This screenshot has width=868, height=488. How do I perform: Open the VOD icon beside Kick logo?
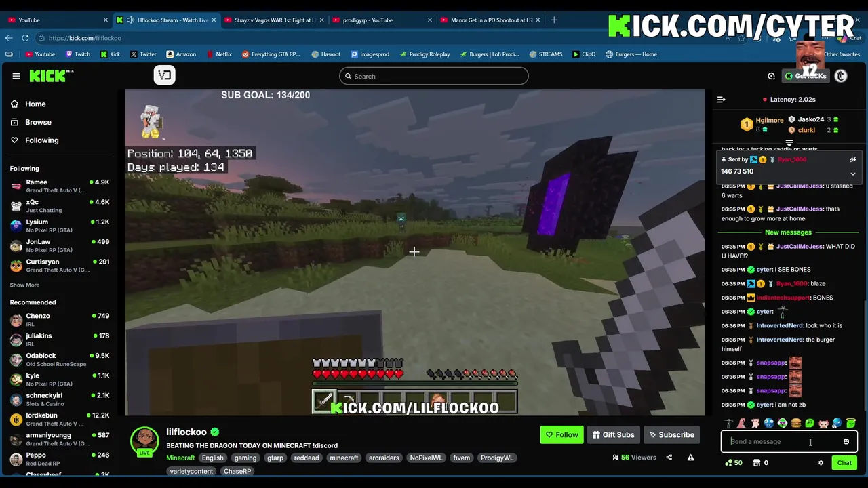[164, 75]
